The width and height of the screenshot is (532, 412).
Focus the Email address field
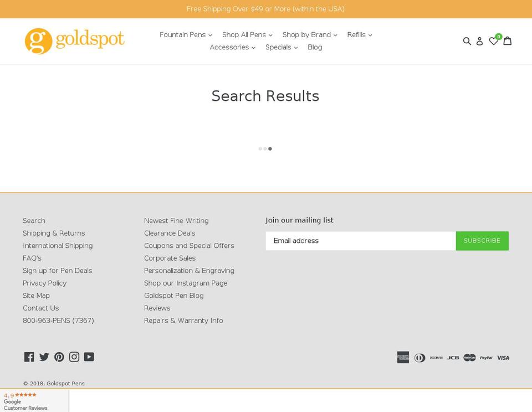(361, 241)
